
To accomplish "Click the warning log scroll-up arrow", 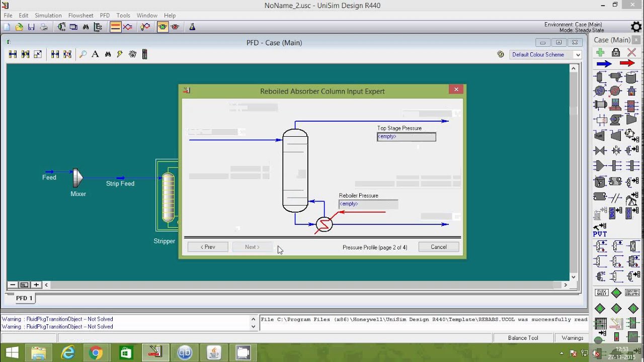I will point(253,319).
